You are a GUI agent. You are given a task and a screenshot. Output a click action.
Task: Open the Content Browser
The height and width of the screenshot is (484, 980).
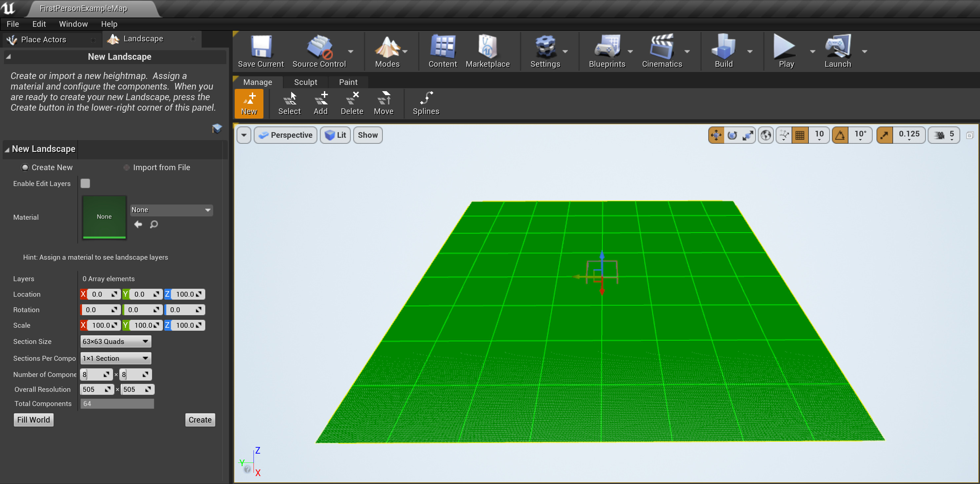(443, 51)
